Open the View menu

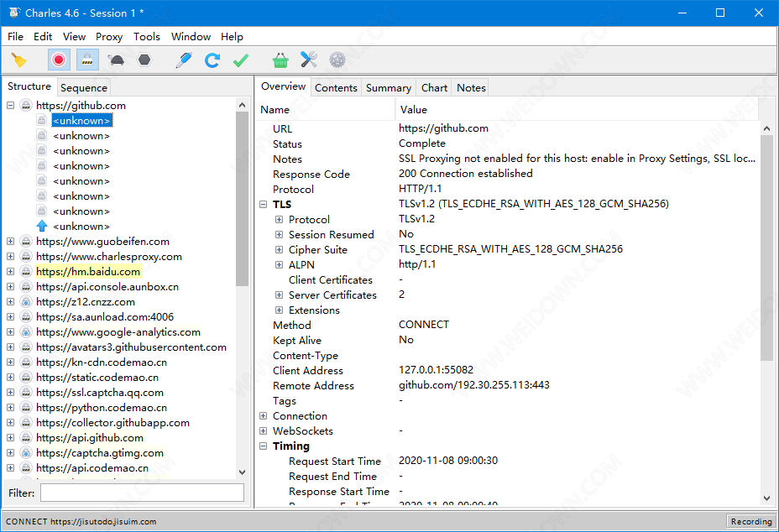pyautogui.click(x=74, y=37)
